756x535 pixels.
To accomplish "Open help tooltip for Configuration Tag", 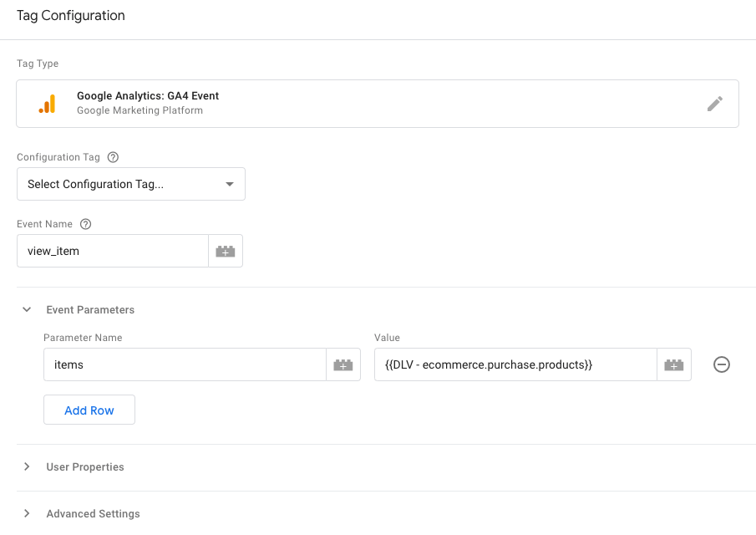I will (113, 157).
